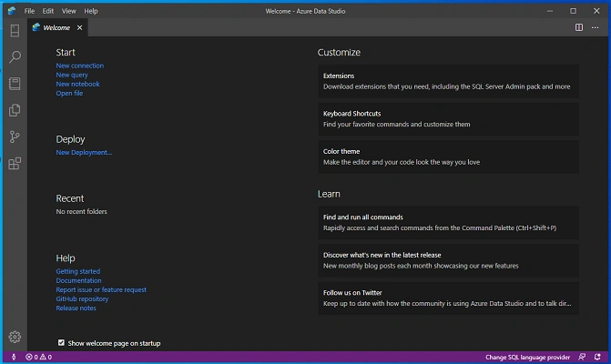
Task: Click the Open file link
Action: [69, 93]
